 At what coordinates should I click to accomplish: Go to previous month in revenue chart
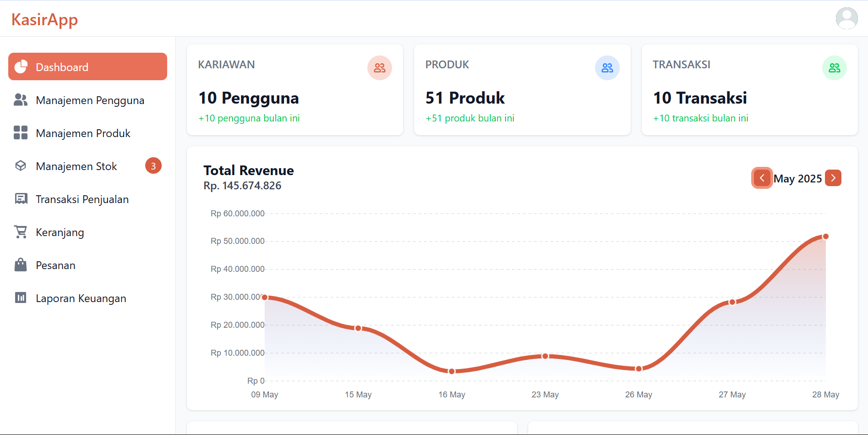pyautogui.click(x=762, y=178)
